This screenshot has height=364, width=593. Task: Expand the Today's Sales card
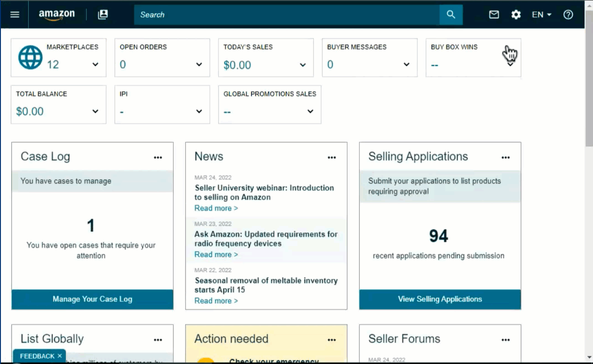click(302, 65)
